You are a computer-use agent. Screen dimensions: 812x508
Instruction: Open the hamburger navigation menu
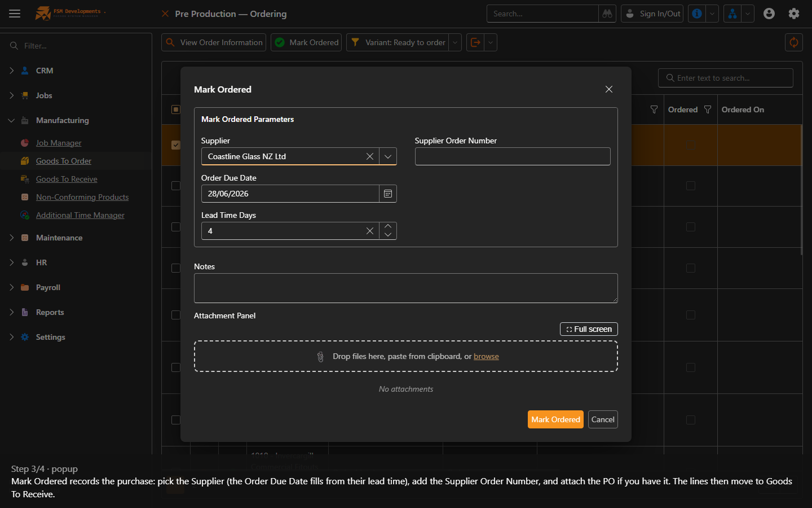pos(15,14)
